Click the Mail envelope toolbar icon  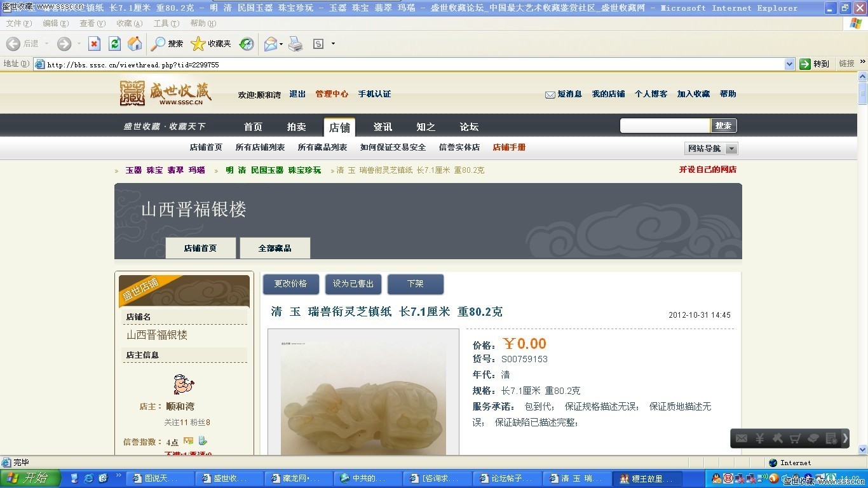click(271, 44)
